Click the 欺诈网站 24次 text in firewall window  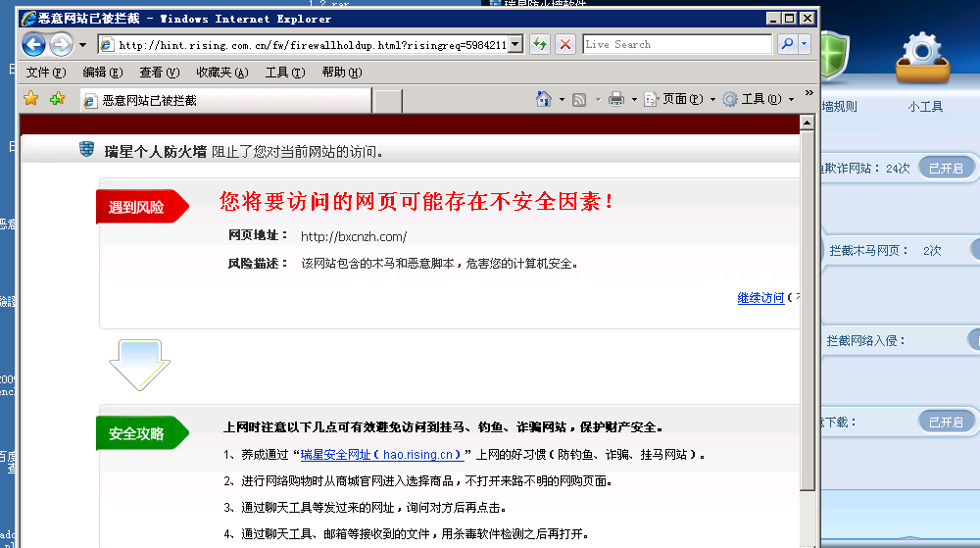[865, 168]
